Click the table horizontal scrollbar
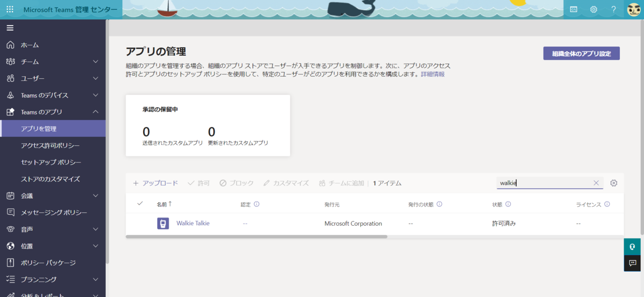Image resolution: width=644 pixels, height=297 pixels. click(x=257, y=236)
